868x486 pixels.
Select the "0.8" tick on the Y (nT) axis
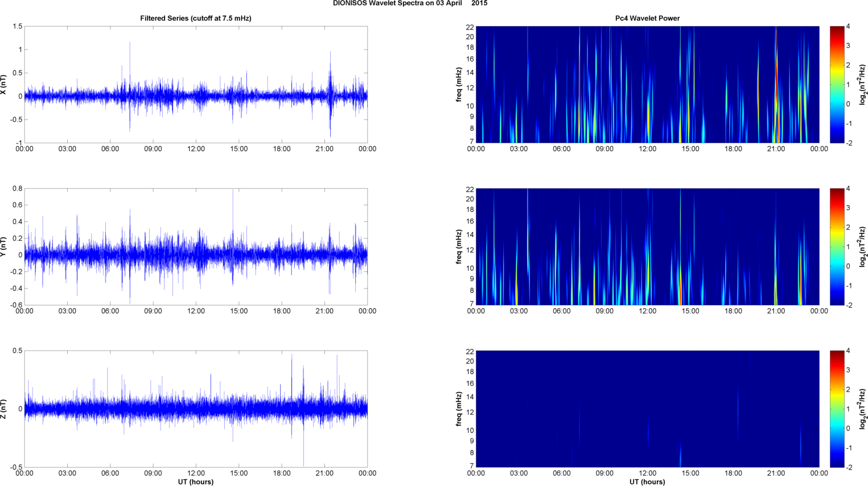[x=17, y=188]
